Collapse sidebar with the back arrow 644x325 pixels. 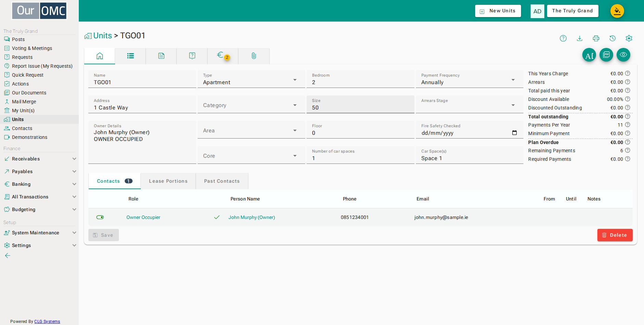8,256
